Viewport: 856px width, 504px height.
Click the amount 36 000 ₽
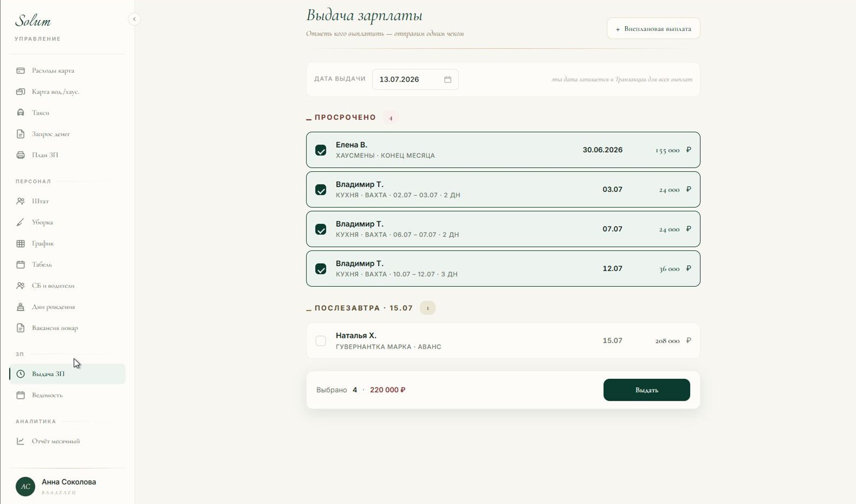pyautogui.click(x=675, y=269)
